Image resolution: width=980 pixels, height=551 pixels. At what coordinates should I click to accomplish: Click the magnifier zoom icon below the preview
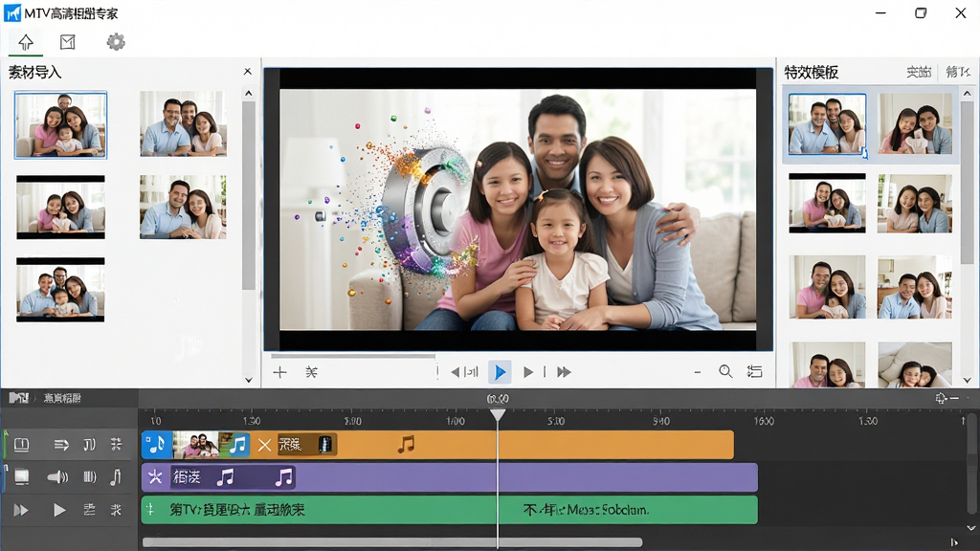click(x=725, y=372)
